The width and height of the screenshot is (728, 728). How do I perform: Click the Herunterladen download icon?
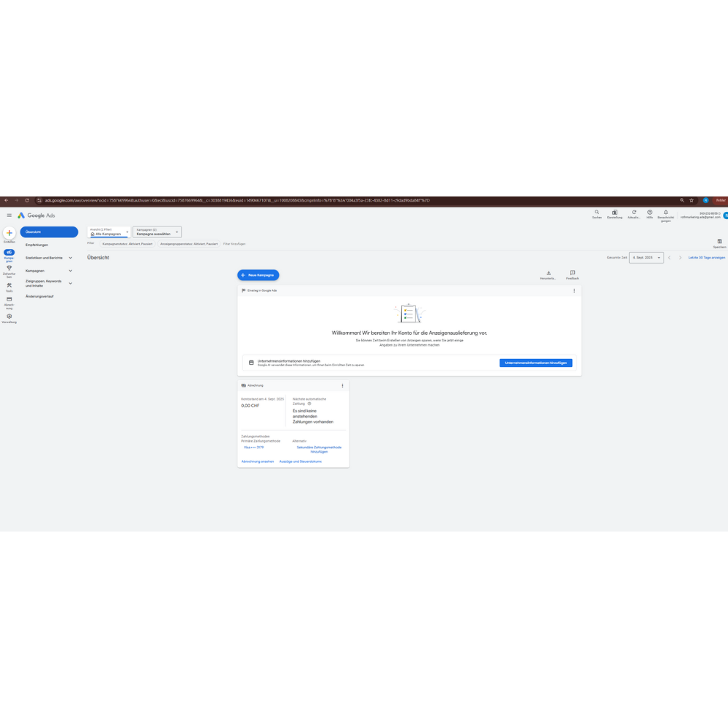549,273
